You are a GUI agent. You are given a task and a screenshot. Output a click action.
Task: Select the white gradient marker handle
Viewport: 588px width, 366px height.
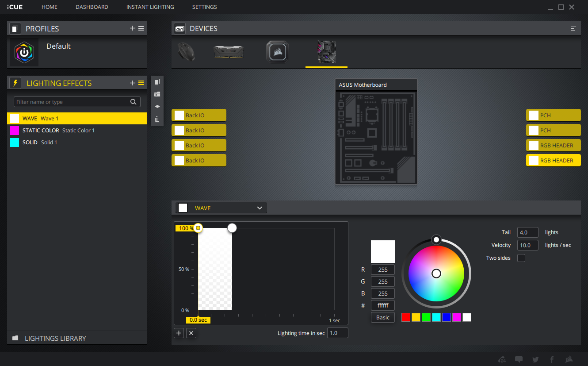point(232,228)
